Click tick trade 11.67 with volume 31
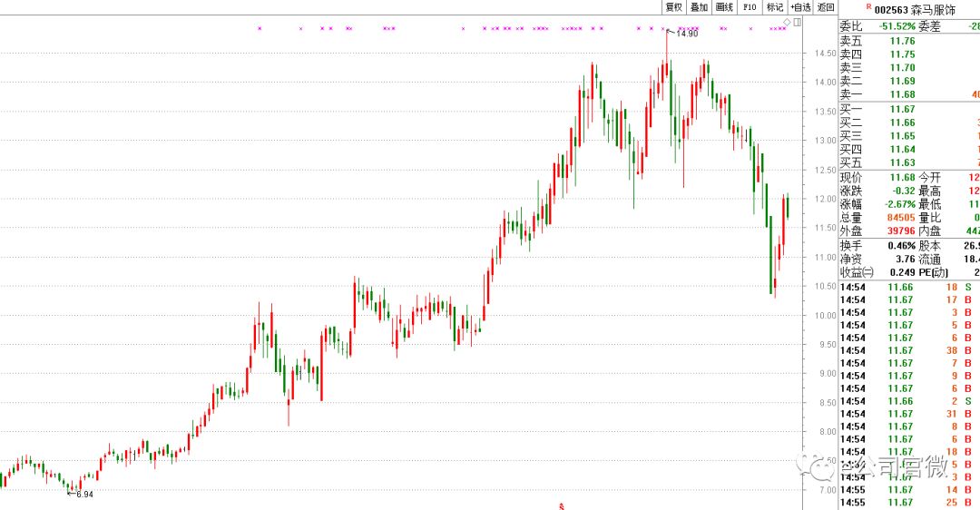This screenshot has width=980, height=510. 908,414
